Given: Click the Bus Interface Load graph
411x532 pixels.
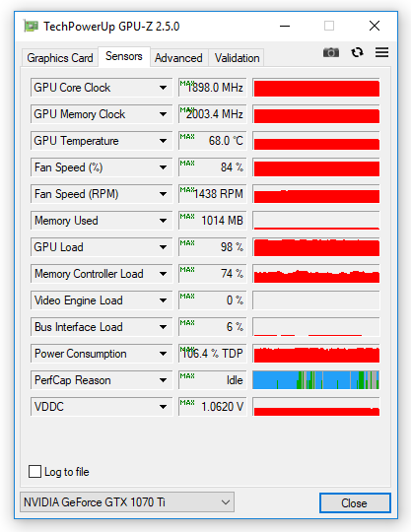Looking at the screenshot, I should click(x=316, y=327).
